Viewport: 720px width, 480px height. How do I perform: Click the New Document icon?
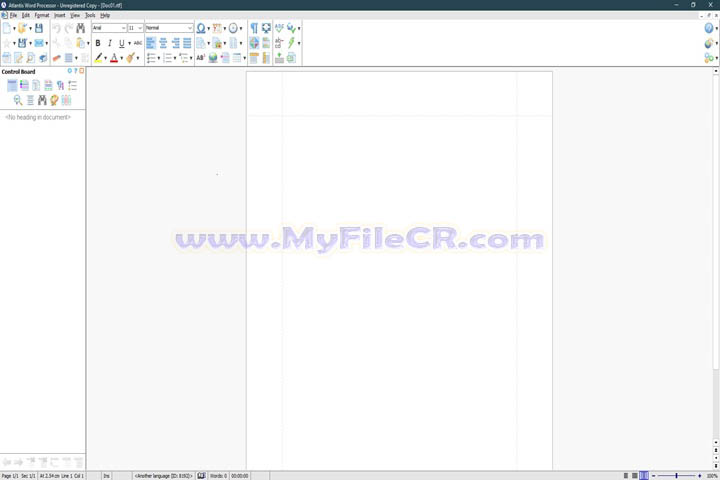point(6,28)
